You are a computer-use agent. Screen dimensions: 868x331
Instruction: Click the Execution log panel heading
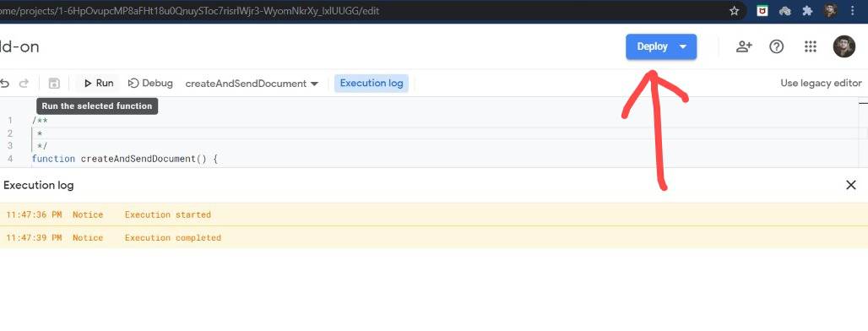(39, 185)
